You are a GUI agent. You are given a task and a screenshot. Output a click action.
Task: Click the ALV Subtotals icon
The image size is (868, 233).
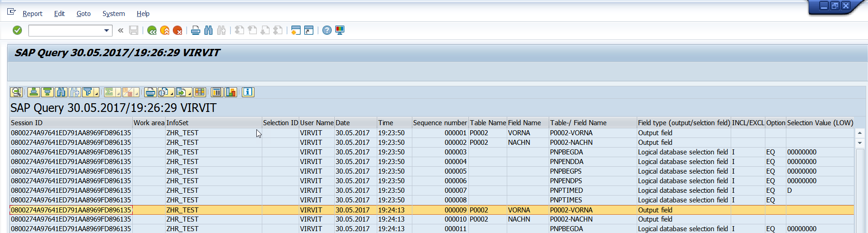128,92
